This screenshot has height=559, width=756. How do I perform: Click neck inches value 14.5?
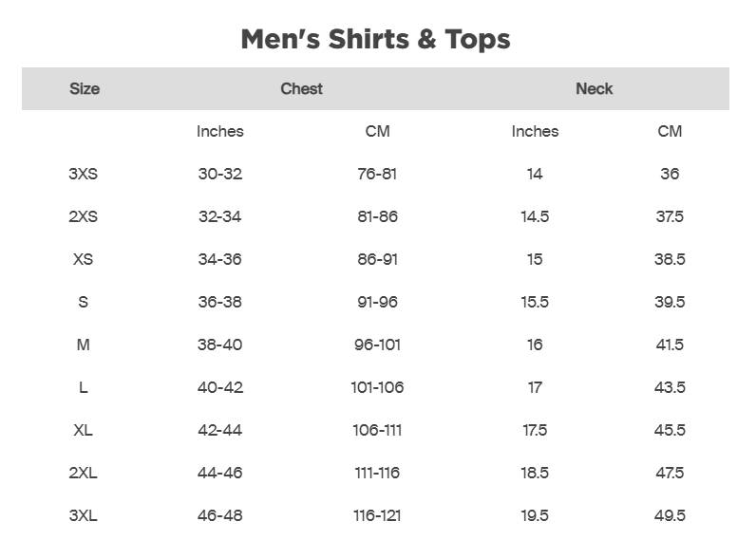pos(535,216)
